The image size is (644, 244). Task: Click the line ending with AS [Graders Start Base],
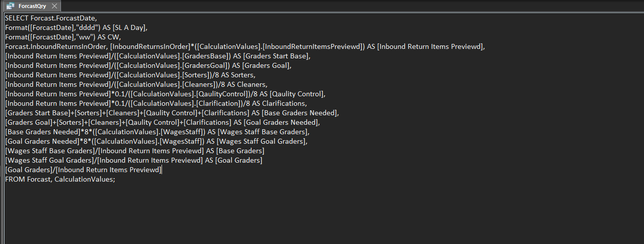[x=157, y=56]
